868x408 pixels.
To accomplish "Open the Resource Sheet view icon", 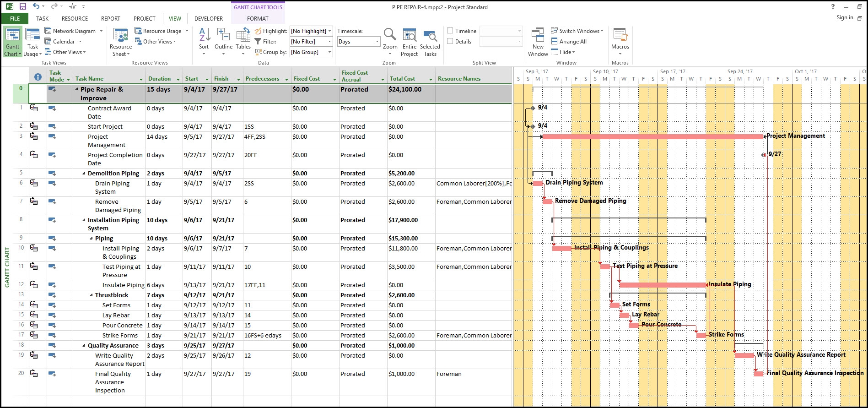I will point(121,36).
